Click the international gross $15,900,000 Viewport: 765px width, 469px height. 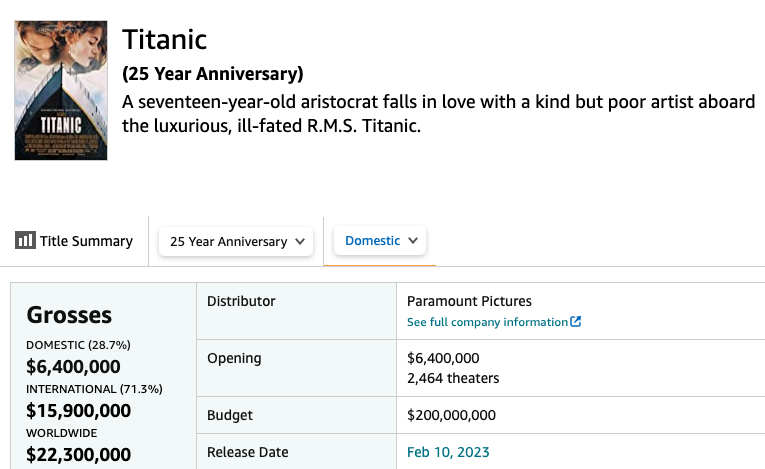pos(79,410)
